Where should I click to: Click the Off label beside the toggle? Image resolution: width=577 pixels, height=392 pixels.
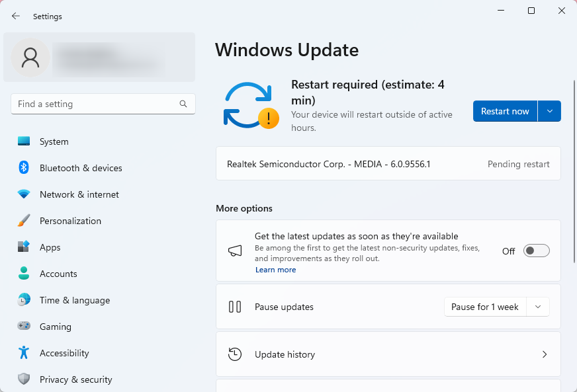point(509,251)
